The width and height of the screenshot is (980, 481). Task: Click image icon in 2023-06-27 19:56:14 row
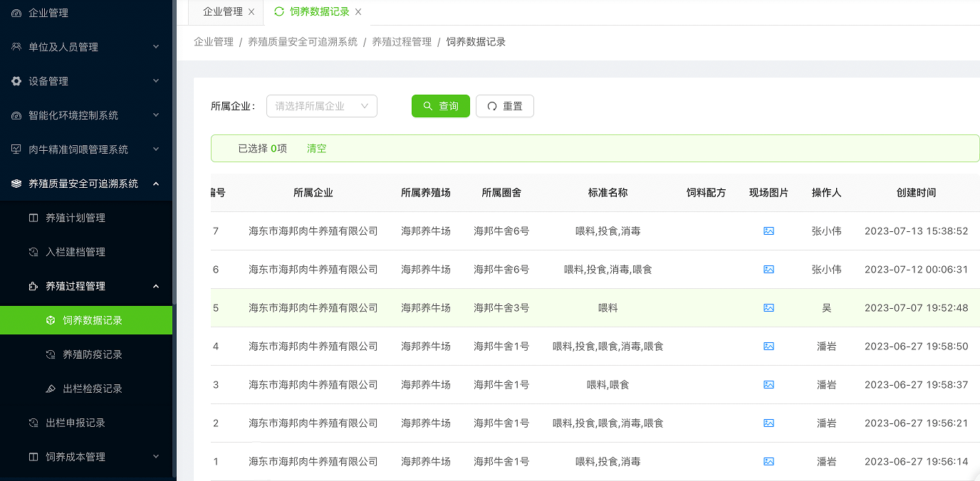click(x=768, y=462)
